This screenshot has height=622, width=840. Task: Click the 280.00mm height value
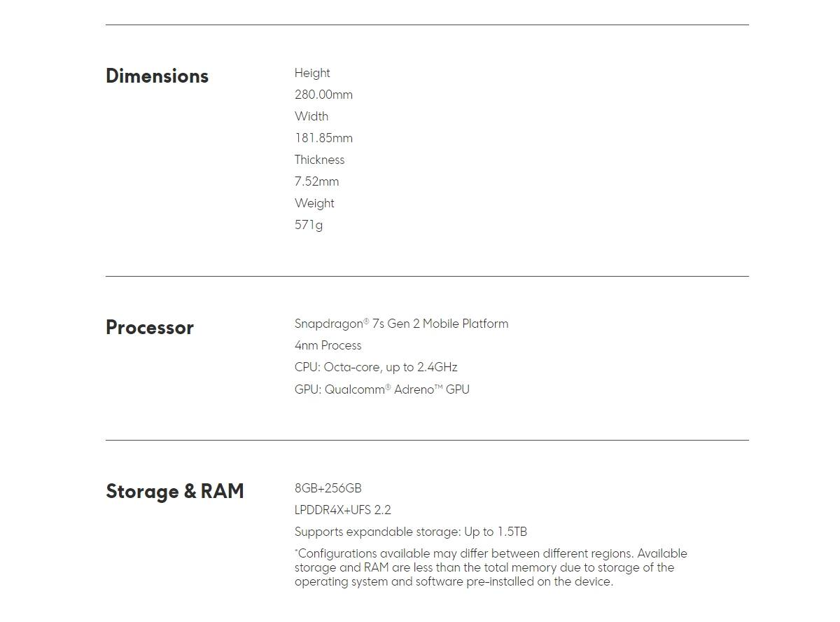(x=323, y=95)
